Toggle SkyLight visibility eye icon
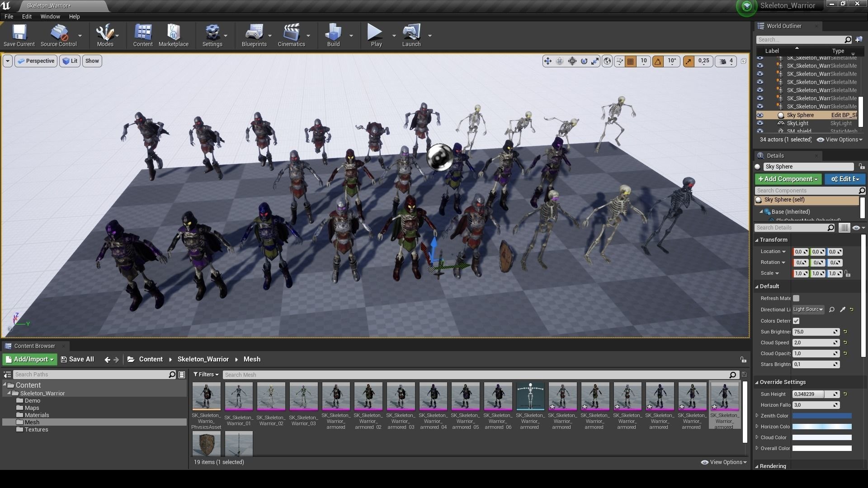The image size is (868, 488). click(760, 123)
